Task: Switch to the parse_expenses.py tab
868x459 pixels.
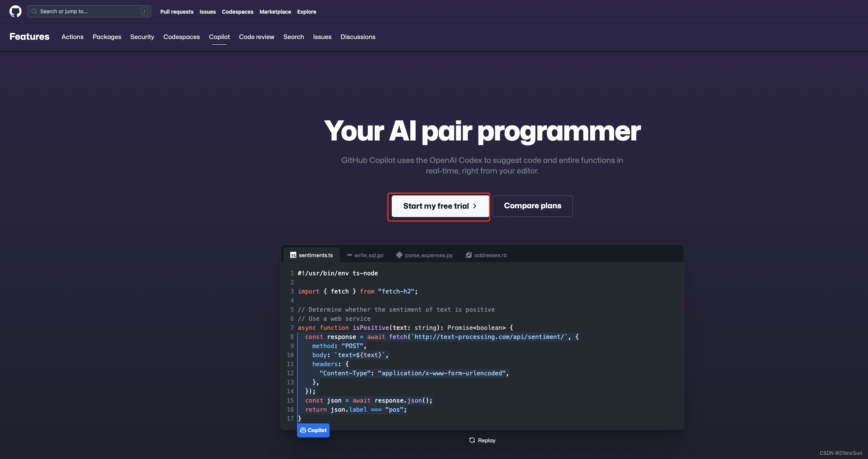Action: [424, 255]
